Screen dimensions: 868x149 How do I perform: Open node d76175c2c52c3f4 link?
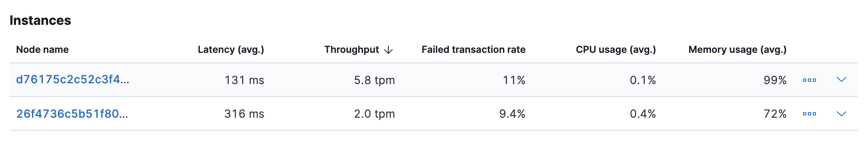click(73, 79)
